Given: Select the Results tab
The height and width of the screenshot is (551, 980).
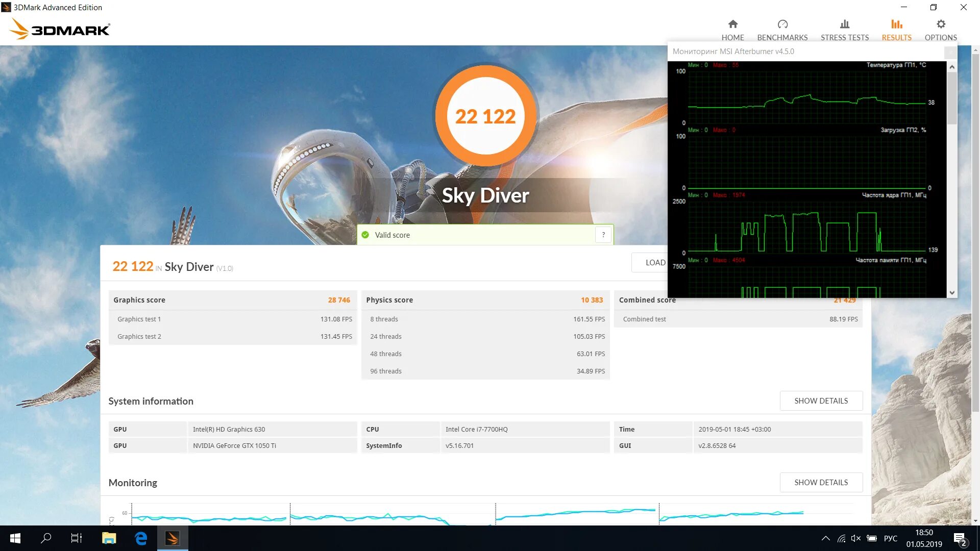Looking at the screenshot, I should 896,30.
